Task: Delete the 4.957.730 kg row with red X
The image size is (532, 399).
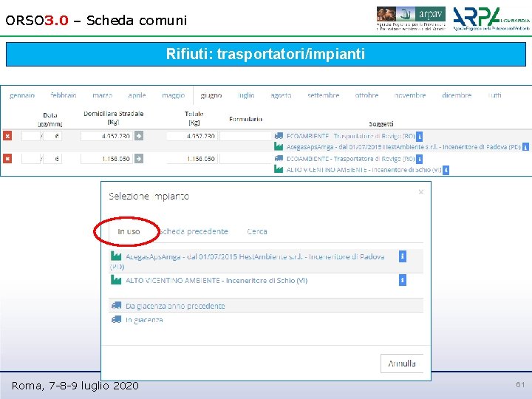Action: pos(7,136)
